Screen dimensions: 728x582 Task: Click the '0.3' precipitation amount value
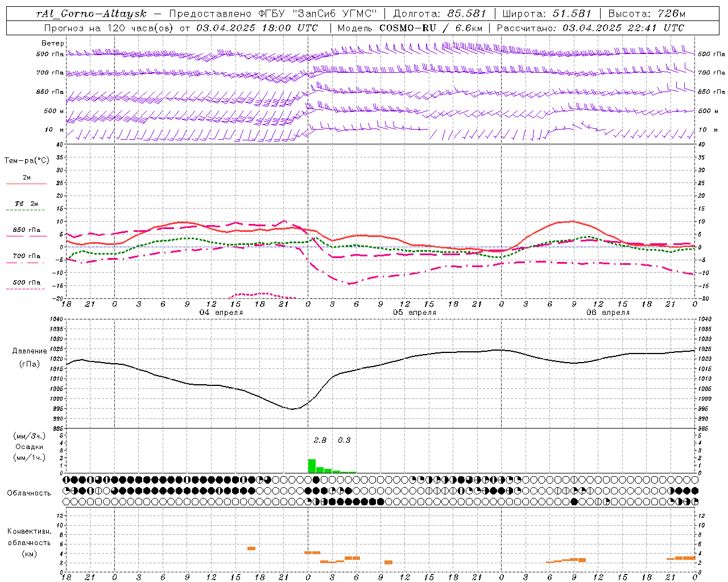344,440
